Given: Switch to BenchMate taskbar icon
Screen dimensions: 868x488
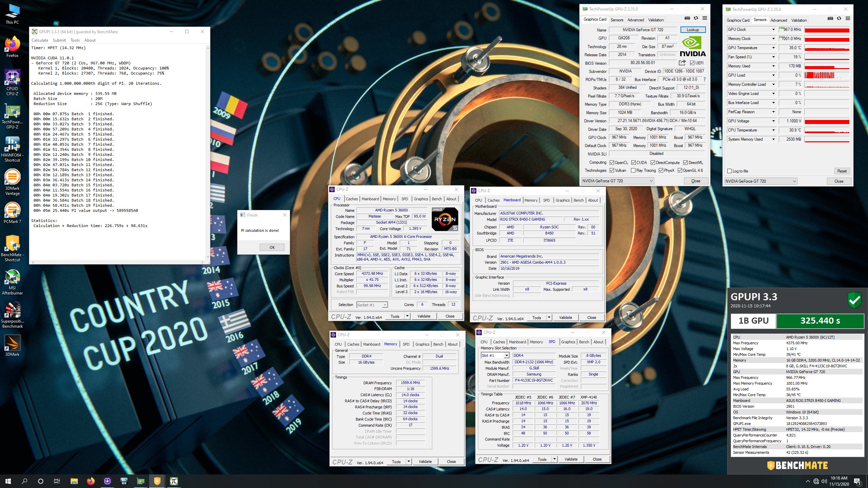Looking at the screenshot, I should click(157, 481).
